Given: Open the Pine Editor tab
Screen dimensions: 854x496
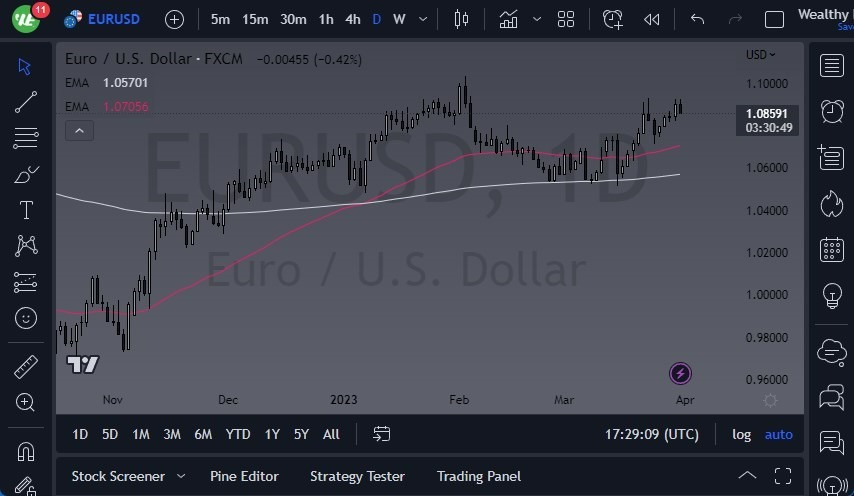Looking at the screenshot, I should coord(244,476).
